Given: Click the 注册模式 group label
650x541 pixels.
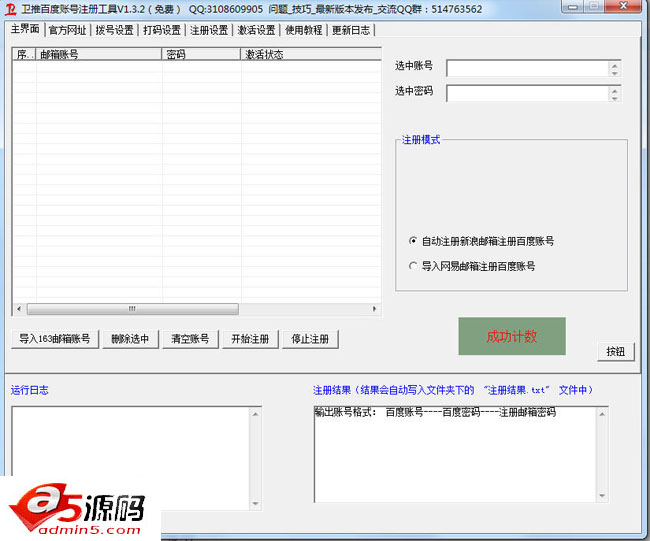Looking at the screenshot, I should 421,140.
